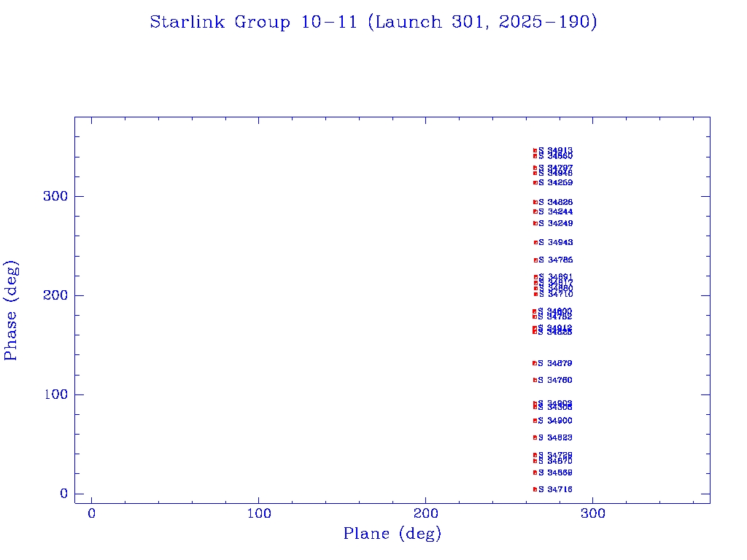
Task: Click the red marker for S 34259
Action: (535, 182)
